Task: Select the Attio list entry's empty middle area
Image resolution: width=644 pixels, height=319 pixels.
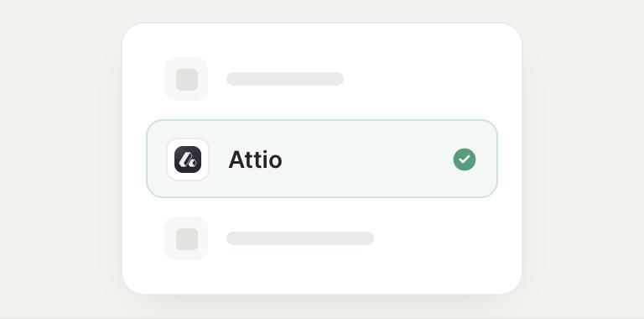Action: (x=367, y=159)
